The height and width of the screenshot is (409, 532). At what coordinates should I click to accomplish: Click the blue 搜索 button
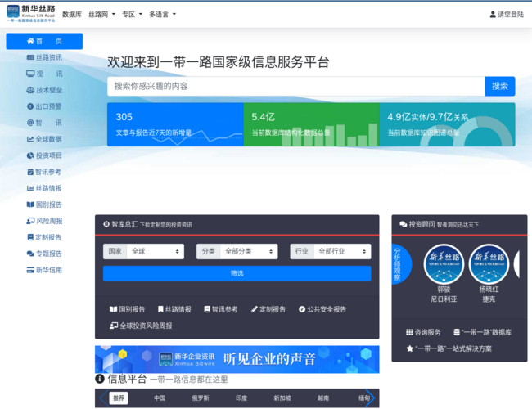[500, 86]
